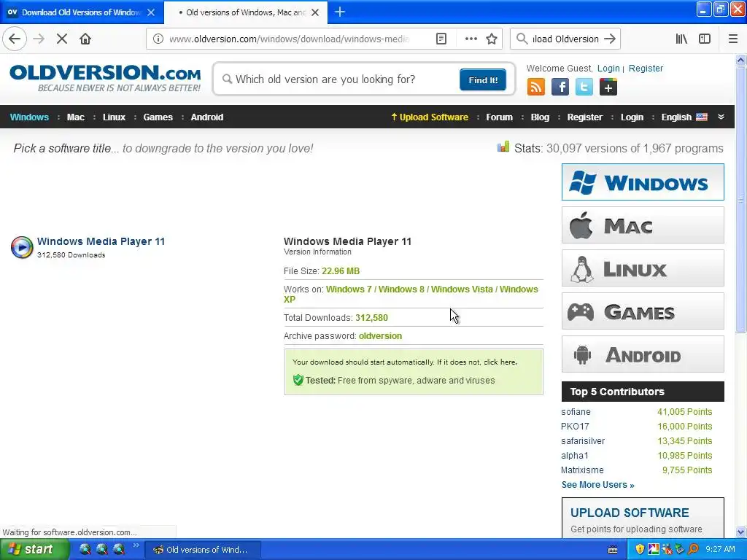The height and width of the screenshot is (560, 747).
Task: Open a new browser tab with plus
Action: tap(340, 12)
